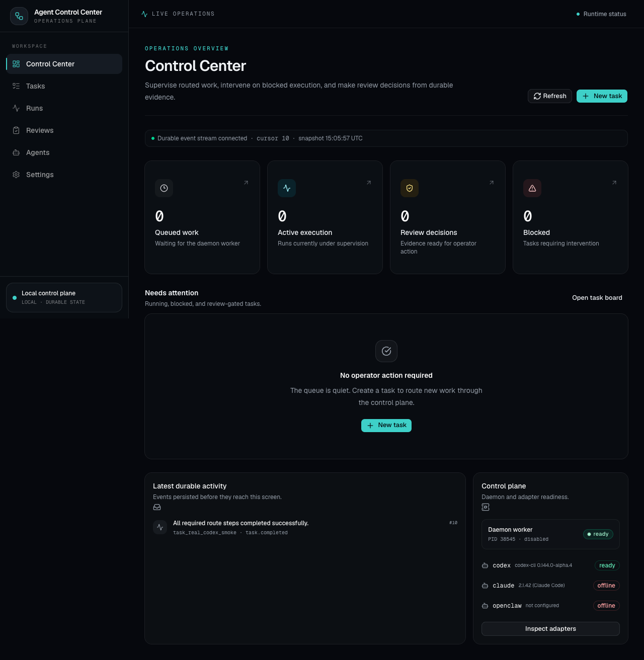
Task: Open Active execution via its arrow icon
Action: pos(369,183)
